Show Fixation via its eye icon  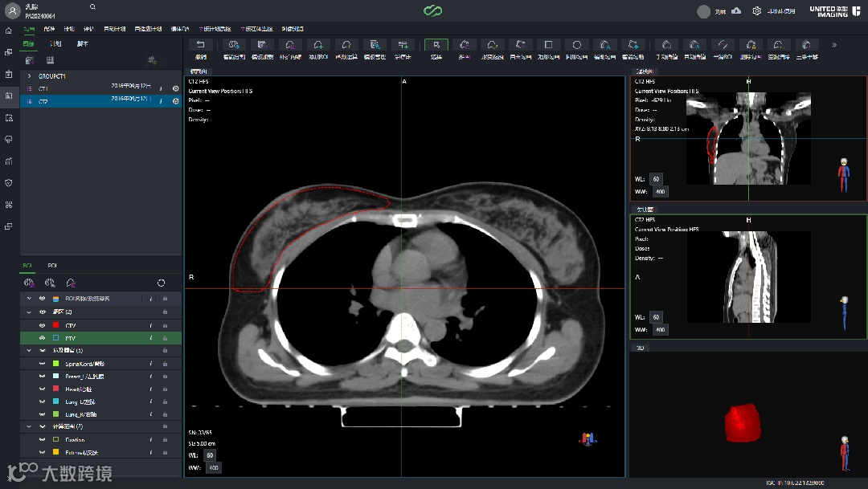point(42,440)
